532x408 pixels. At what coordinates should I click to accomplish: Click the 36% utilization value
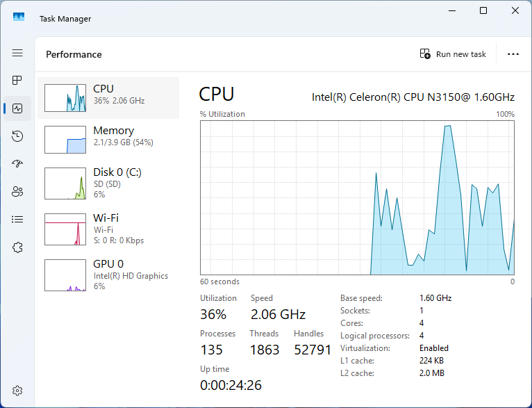click(213, 314)
